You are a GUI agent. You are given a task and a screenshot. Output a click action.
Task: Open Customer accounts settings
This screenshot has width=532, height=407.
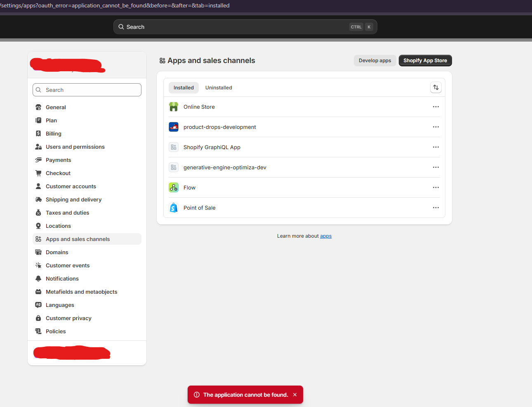[x=87, y=186]
